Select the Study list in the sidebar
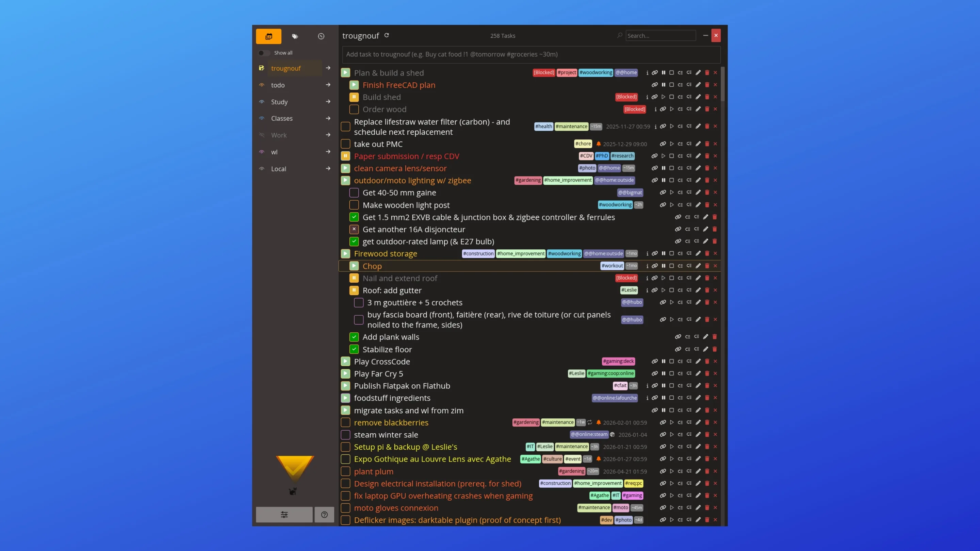Image resolution: width=980 pixels, height=551 pixels. (x=279, y=102)
